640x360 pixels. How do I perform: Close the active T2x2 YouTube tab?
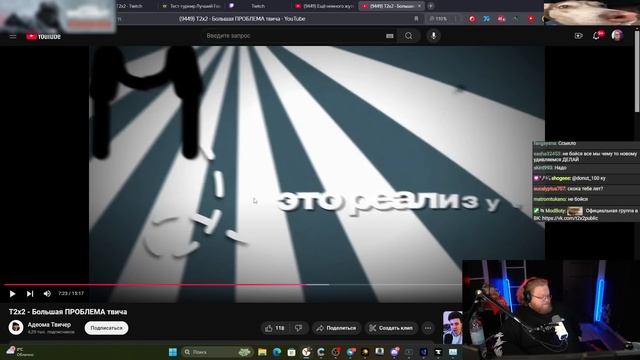419,6
